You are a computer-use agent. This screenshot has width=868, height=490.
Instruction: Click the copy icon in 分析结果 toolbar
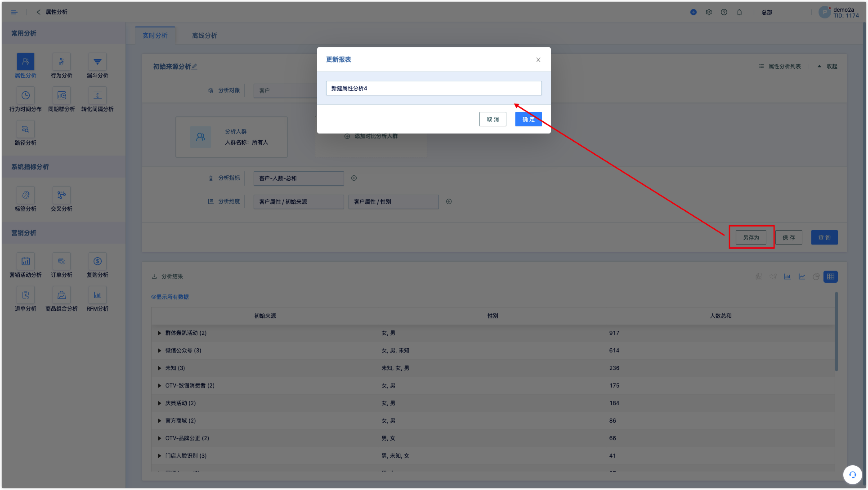pyautogui.click(x=758, y=276)
